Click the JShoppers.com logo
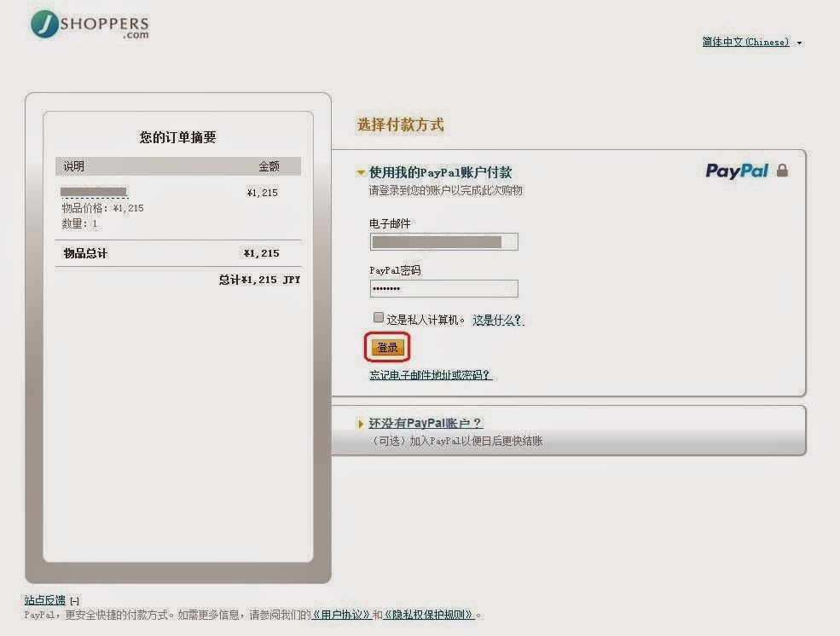This screenshot has height=636, width=840. [90, 25]
